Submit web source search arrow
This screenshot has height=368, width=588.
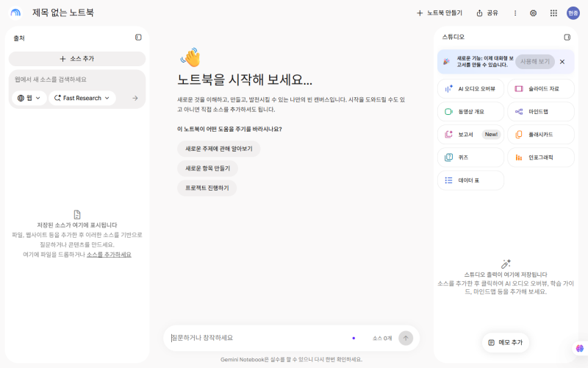(x=135, y=98)
